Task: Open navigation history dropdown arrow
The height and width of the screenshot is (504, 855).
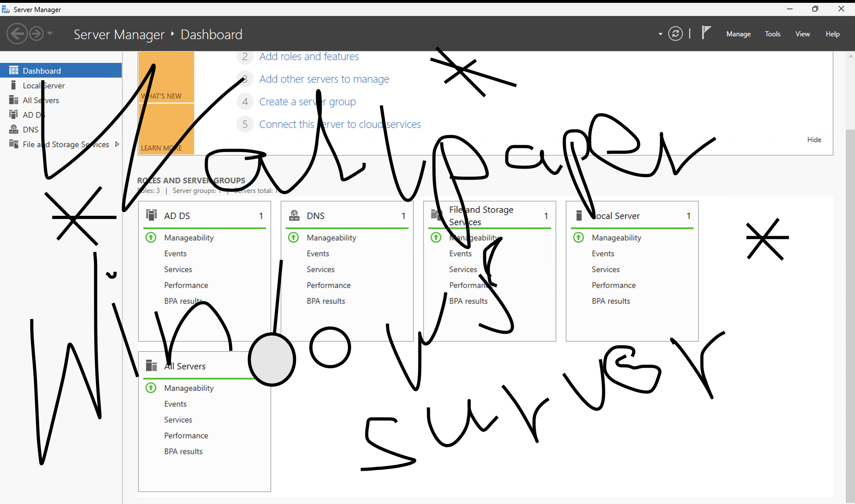Action: 50,33
